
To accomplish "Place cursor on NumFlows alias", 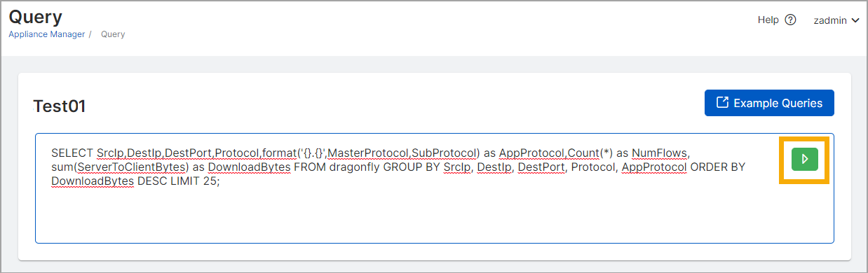I will [662, 153].
